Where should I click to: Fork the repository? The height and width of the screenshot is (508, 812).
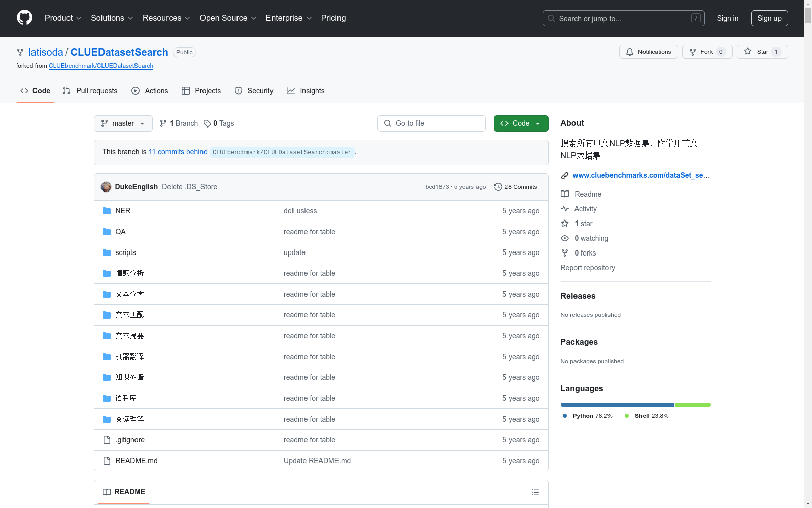pyautogui.click(x=707, y=52)
